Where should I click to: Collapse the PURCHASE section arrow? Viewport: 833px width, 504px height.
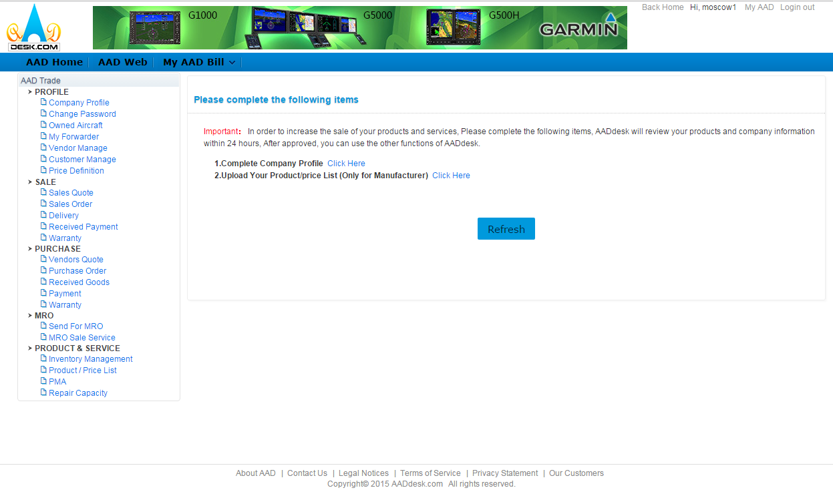[x=30, y=248]
